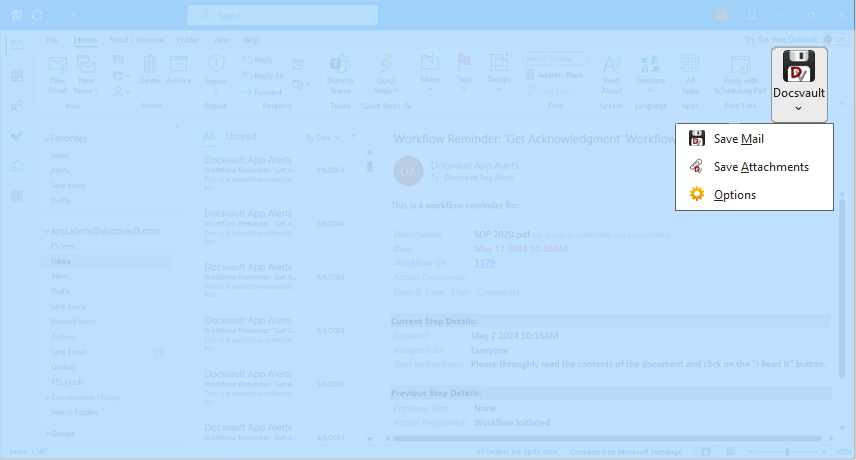Click the reading pane horizontal scrollbar

pyautogui.click(x=607, y=438)
